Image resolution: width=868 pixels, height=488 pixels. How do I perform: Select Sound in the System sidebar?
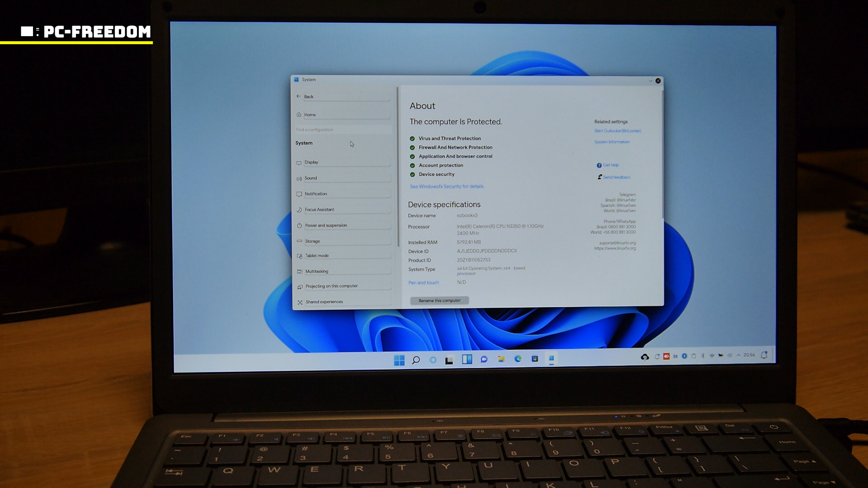point(311,178)
